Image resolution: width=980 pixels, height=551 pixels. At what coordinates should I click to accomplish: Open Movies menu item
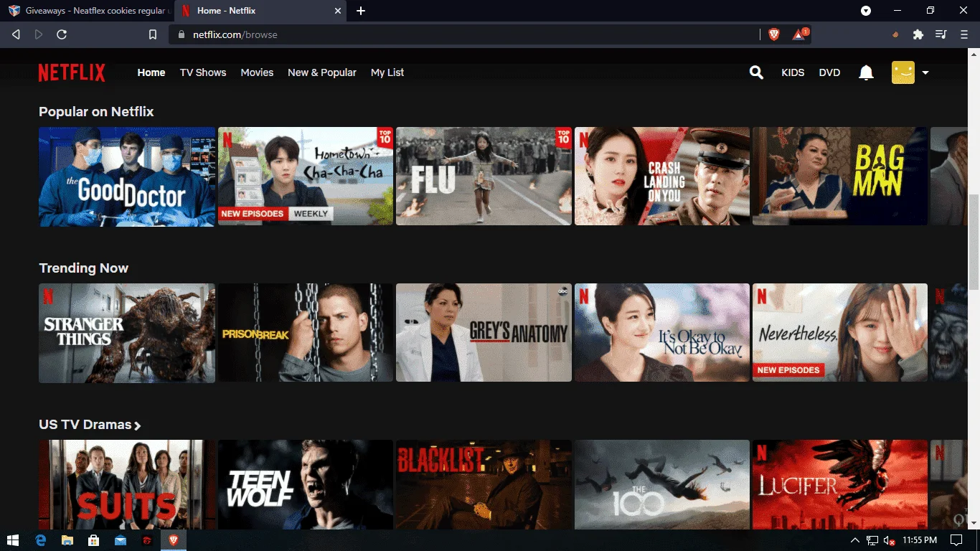point(257,72)
